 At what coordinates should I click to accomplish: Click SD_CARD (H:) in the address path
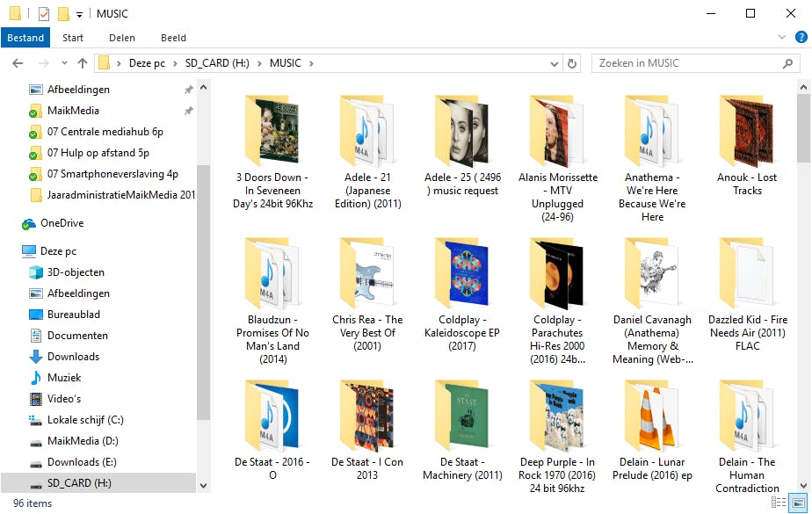click(x=217, y=63)
